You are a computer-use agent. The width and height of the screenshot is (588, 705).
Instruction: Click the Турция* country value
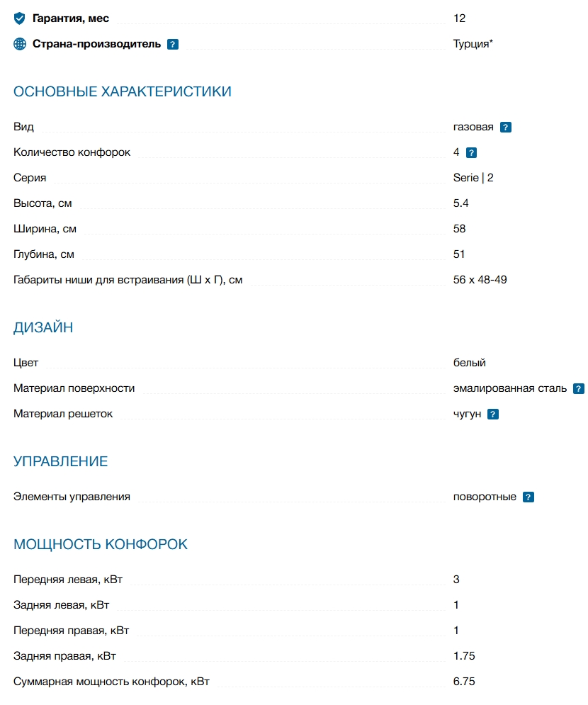pos(473,44)
